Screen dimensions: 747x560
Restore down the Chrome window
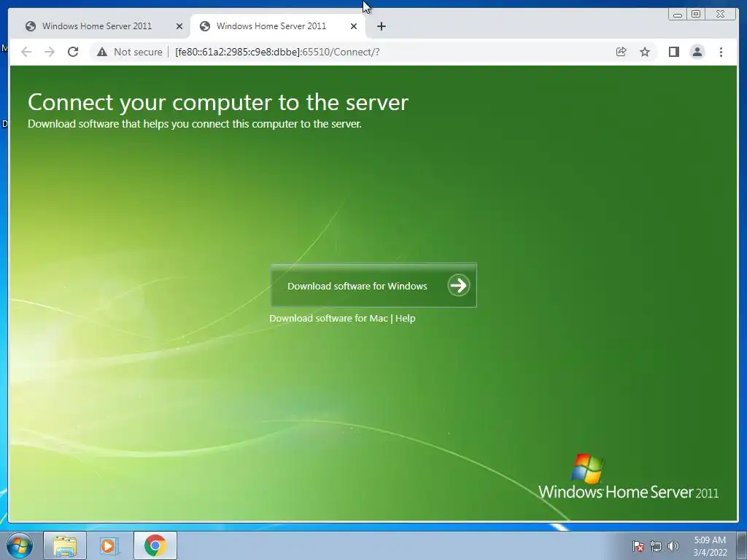(696, 15)
